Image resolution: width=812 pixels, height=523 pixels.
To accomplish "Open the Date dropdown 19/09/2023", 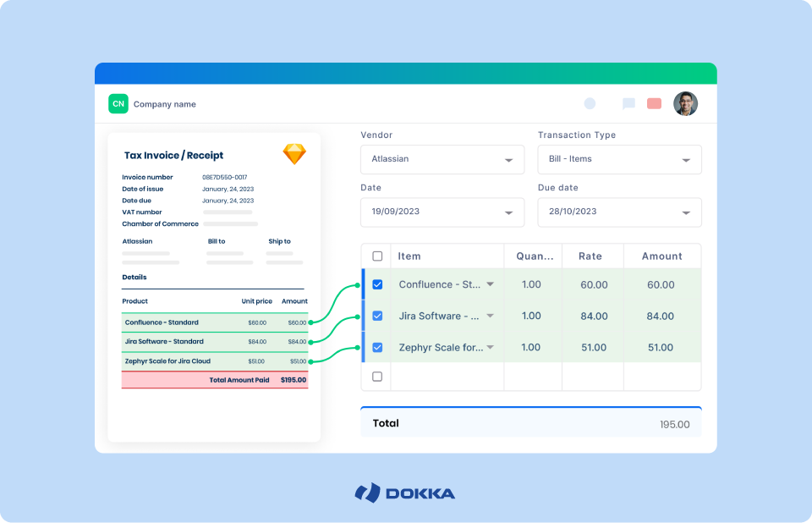I will [442, 212].
